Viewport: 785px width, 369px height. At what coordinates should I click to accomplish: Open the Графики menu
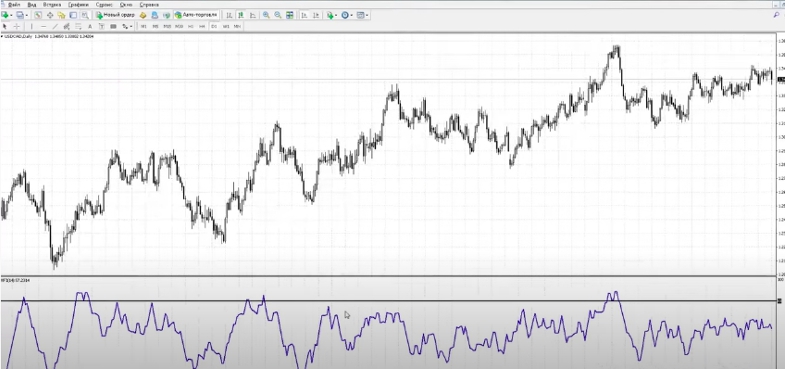tap(78, 5)
